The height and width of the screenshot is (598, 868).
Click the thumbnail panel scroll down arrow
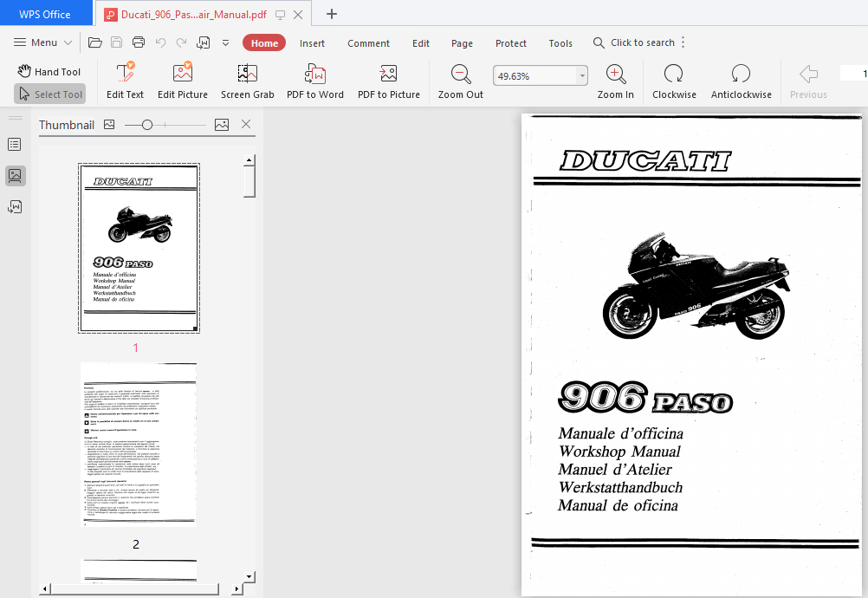coord(249,576)
